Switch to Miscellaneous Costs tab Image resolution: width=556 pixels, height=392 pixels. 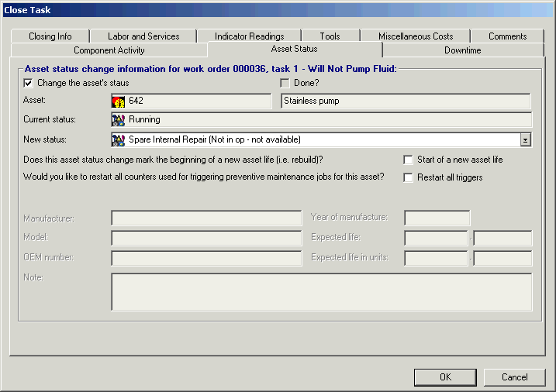[416, 36]
